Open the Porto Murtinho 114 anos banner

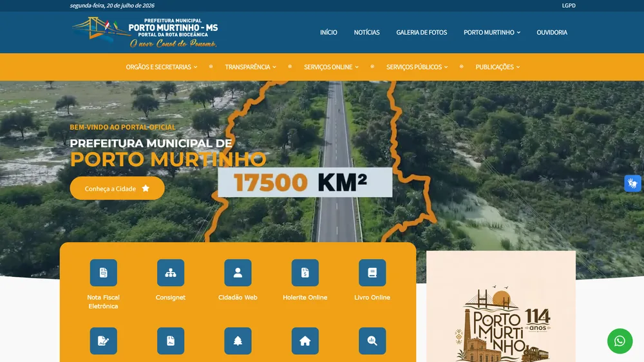(x=500, y=307)
